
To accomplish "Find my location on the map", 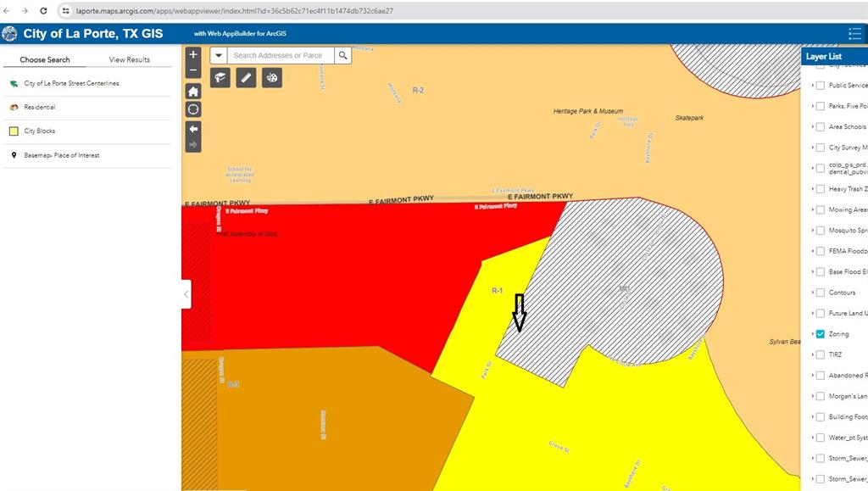I will 192,109.
